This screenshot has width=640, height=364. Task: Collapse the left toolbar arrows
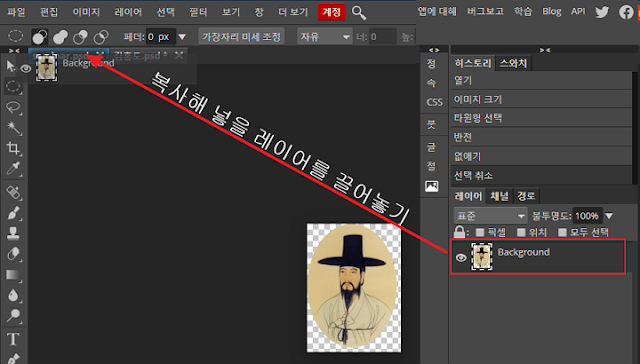14,51
